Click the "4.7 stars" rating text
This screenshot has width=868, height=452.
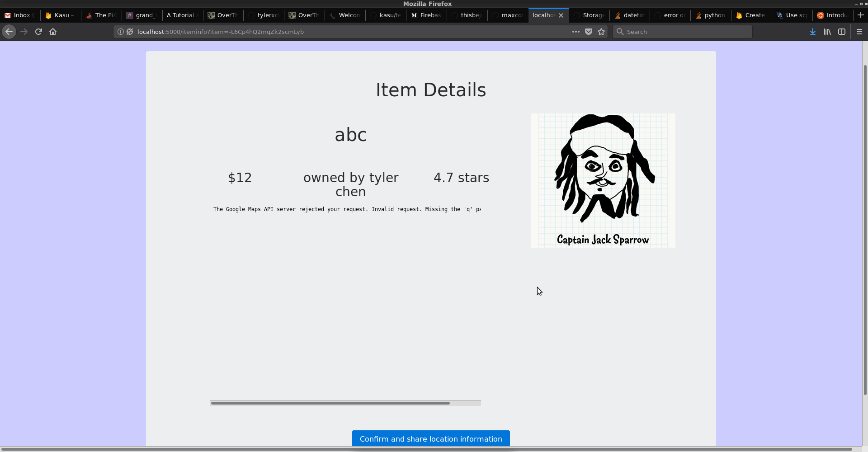(x=462, y=178)
